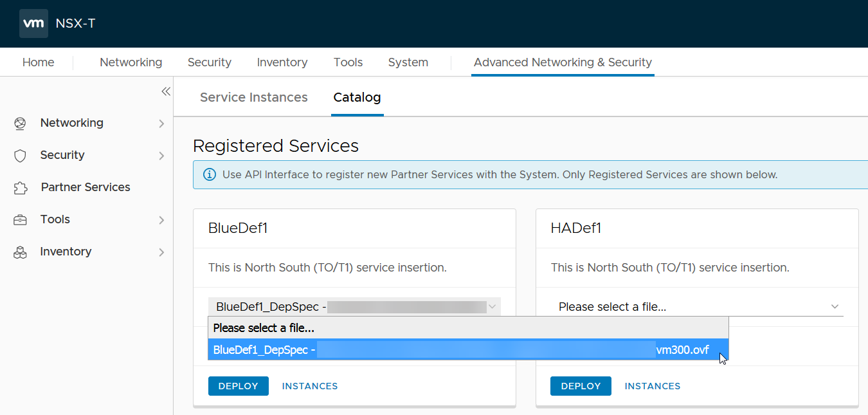
Task: Expand the Networking sidebar section chevron
Action: (x=161, y=124)
